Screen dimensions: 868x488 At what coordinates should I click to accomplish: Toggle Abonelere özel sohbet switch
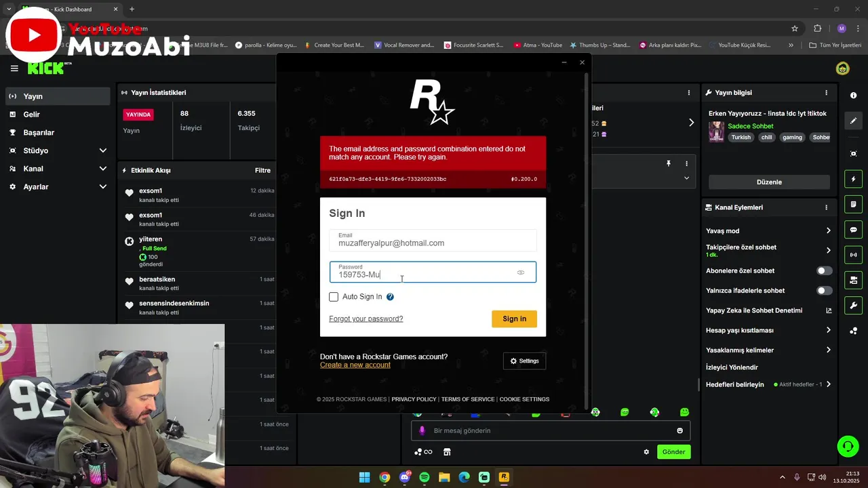click(824, 270)
